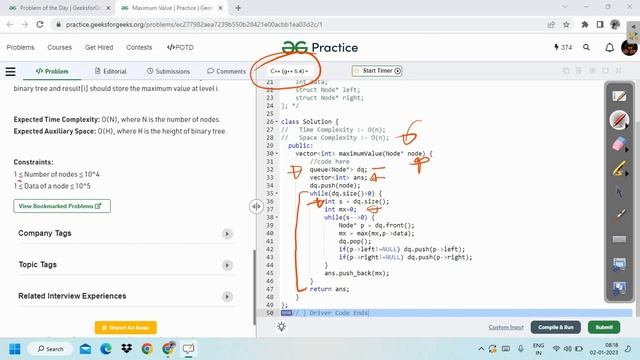Collapse code fold arrow at line 35
Screen dimensions: 640x360
(277, 193)
